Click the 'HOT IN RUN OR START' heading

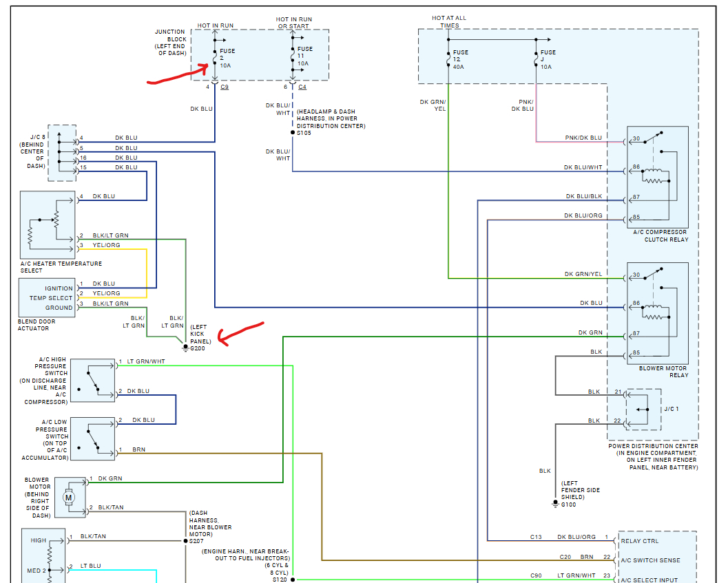point(293,23)
